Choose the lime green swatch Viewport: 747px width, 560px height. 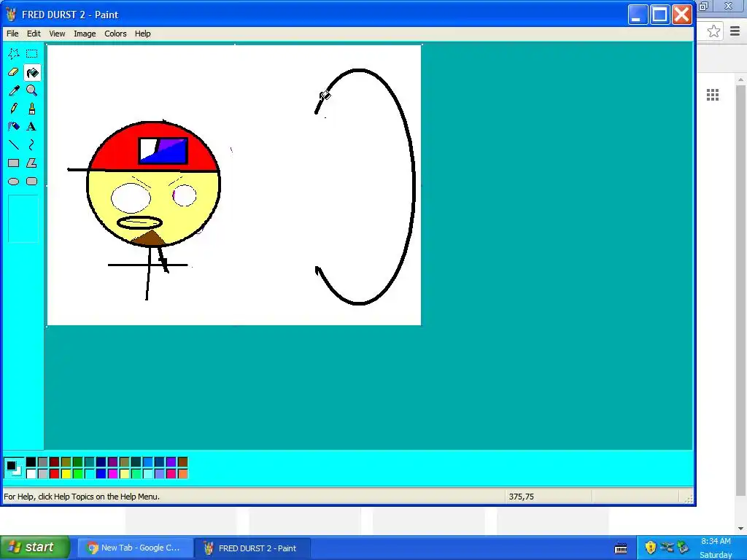pos(77,473)
